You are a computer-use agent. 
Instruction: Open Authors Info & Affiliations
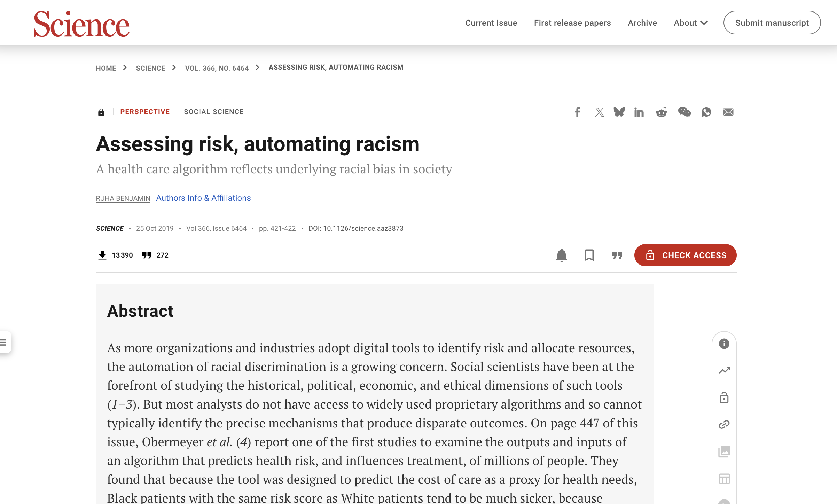pos(203,198)
